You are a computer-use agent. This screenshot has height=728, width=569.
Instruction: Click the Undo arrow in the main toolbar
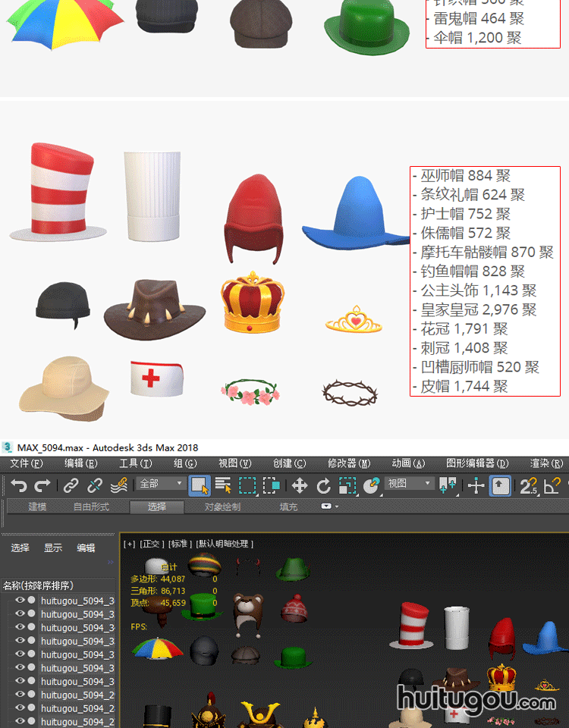[19, 485]
